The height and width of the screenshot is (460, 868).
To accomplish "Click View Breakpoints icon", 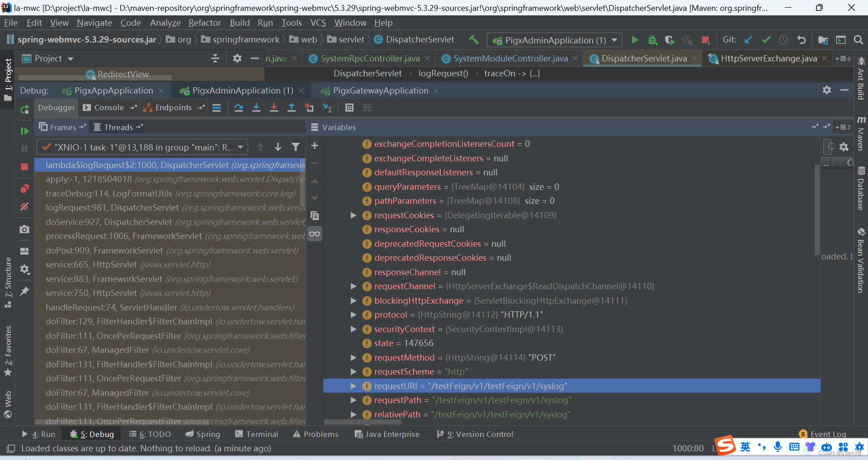I will (x=24, y=188).
